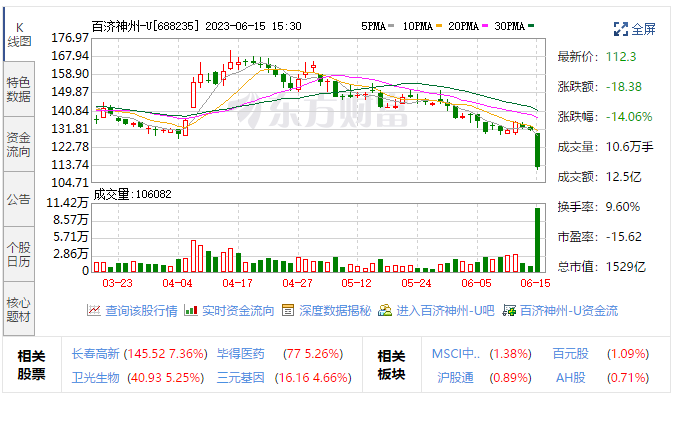
Task: Click the 相关股票 heading
Action: tap(31, 365)
